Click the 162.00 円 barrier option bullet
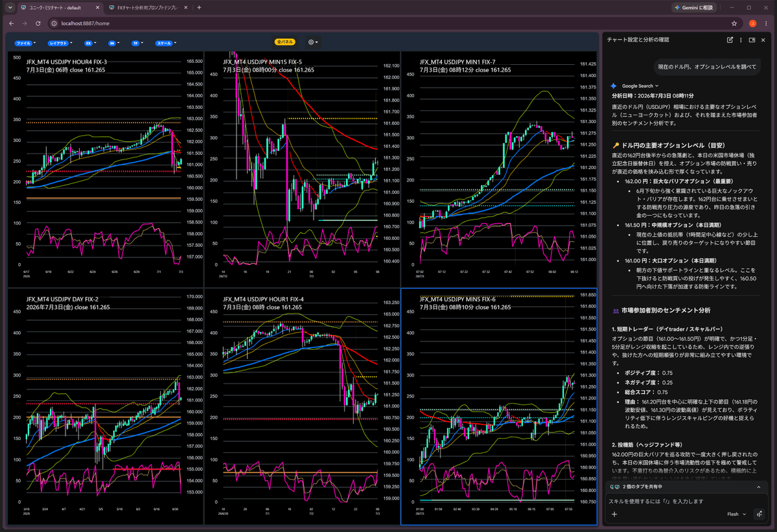 678,181
